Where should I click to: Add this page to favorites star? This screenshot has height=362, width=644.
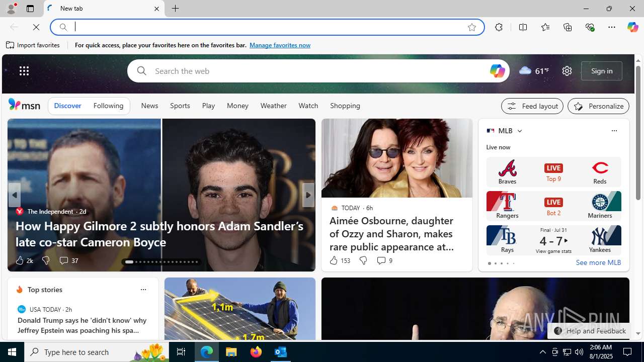point(472,27)
